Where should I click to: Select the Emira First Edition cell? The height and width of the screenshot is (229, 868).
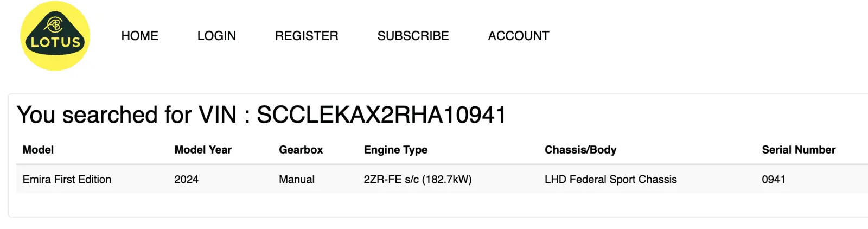pyautogui.click(x=67, y=180)
